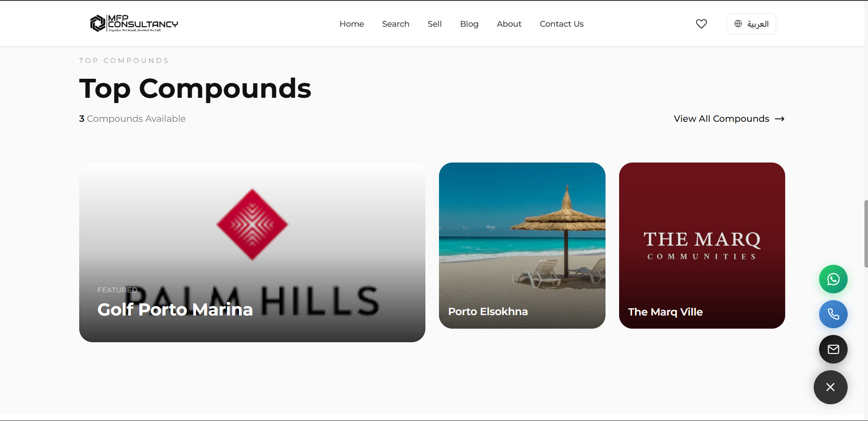Open favorites via the heart icon
Image resolution: width=868 pixels, height=421 pixels.
click(x=701, y=24)
